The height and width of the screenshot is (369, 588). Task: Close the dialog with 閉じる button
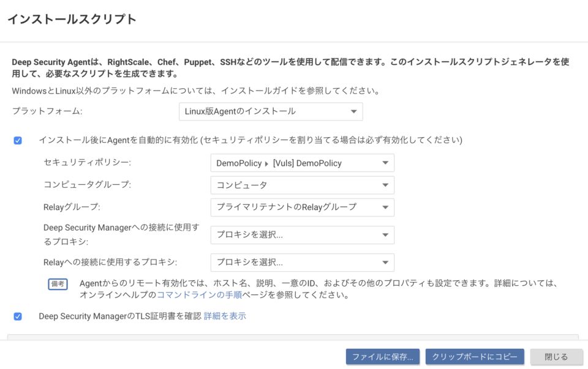click(x=555, y=357)
